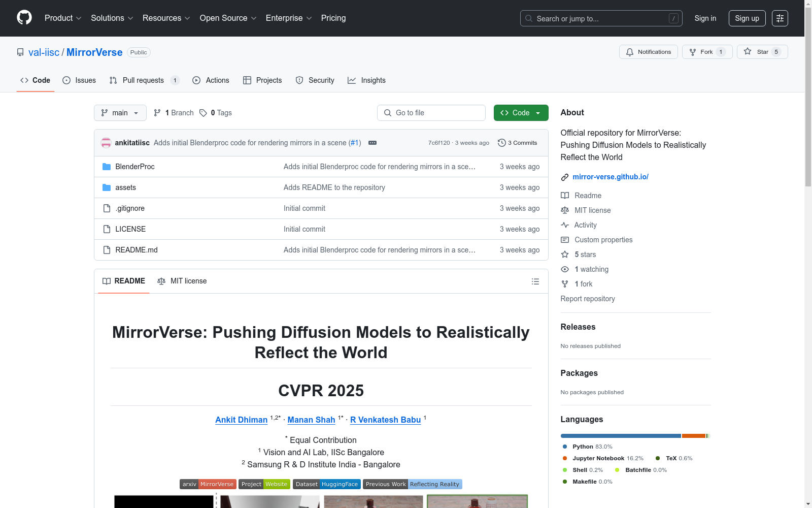Click the blue Python language color dot

pyautogui.click(x=565, y=447)
